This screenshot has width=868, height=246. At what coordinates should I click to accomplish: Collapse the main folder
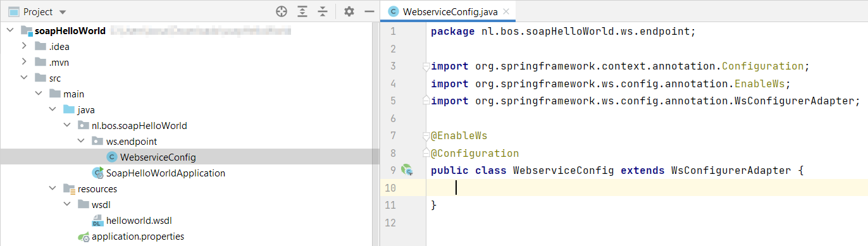tap(38, 94)
